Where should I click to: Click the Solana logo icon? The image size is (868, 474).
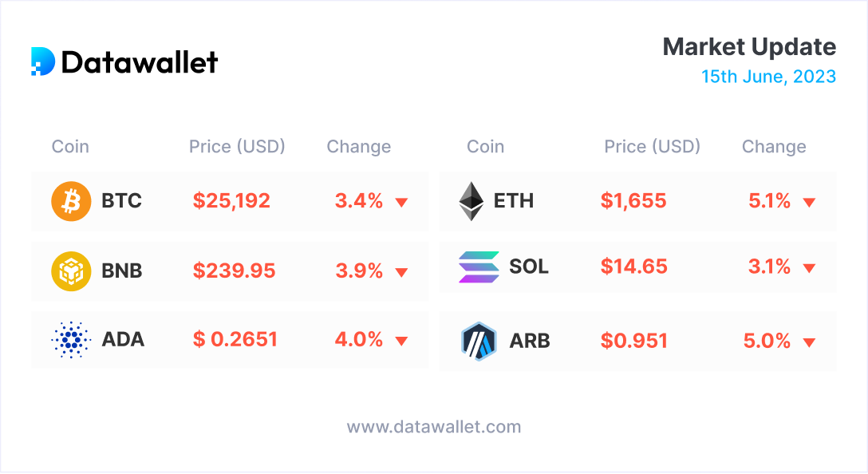[478, 267]
